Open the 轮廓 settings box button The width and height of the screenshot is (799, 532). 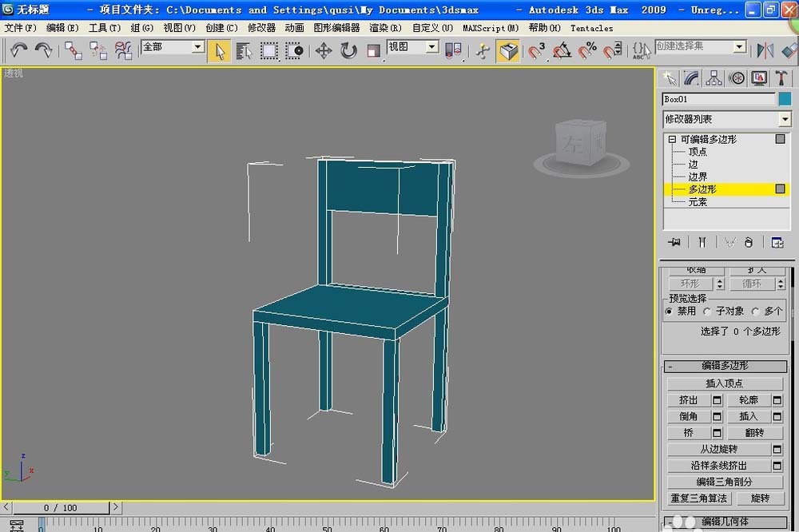(777, 400)
